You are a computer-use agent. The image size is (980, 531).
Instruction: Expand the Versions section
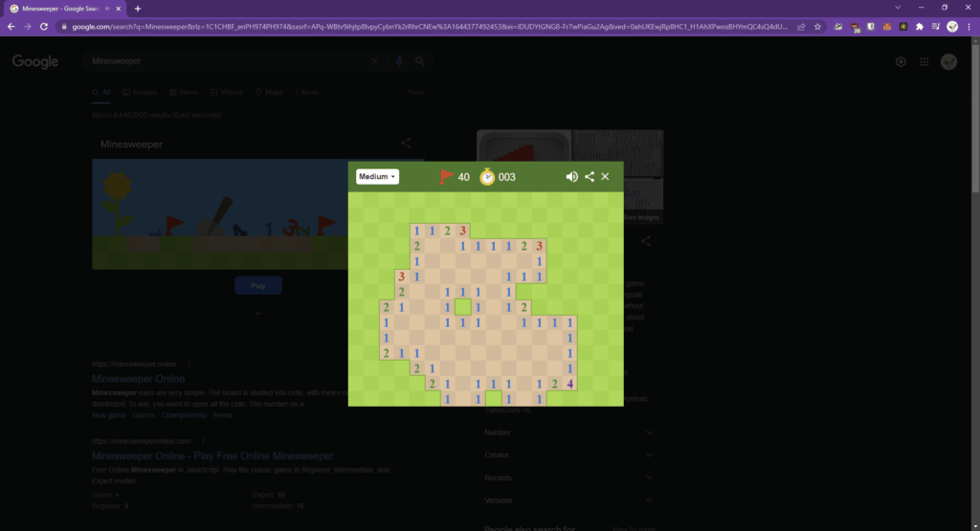568,500
